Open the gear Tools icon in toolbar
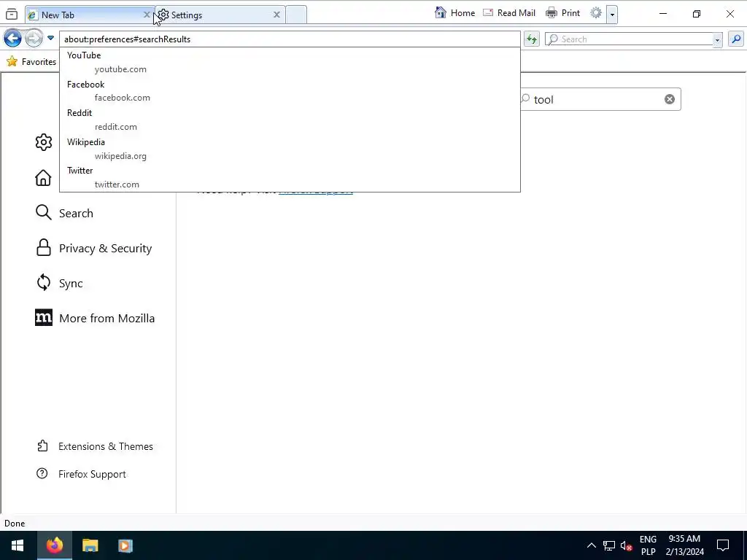This screenshot has height=560, width=747. pos(596,13)
